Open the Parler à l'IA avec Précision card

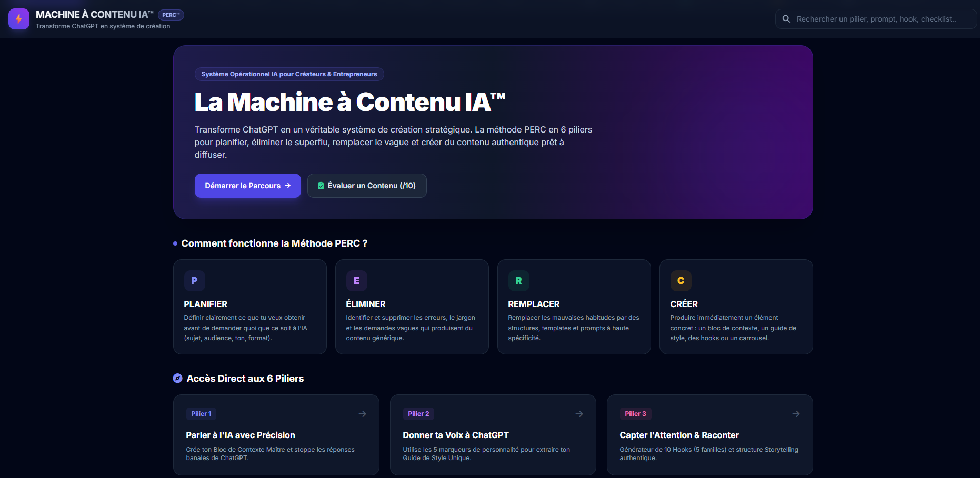point(276,435)
